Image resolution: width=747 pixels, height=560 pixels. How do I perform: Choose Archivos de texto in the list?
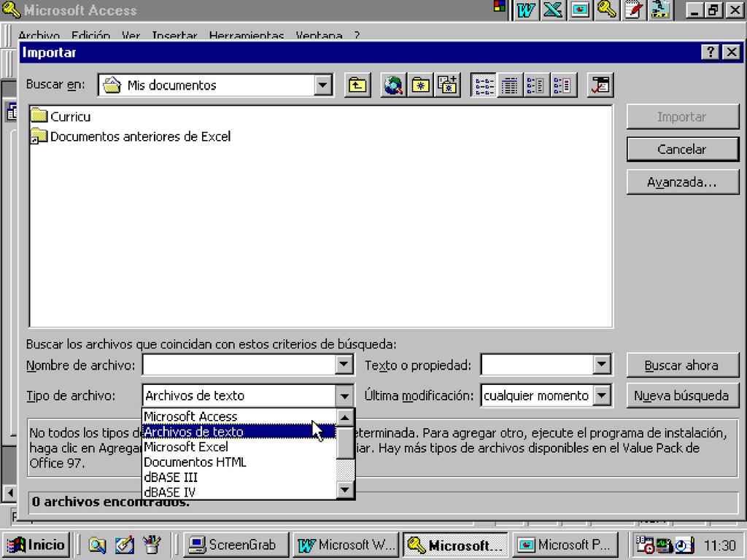(x=239, y=432)
